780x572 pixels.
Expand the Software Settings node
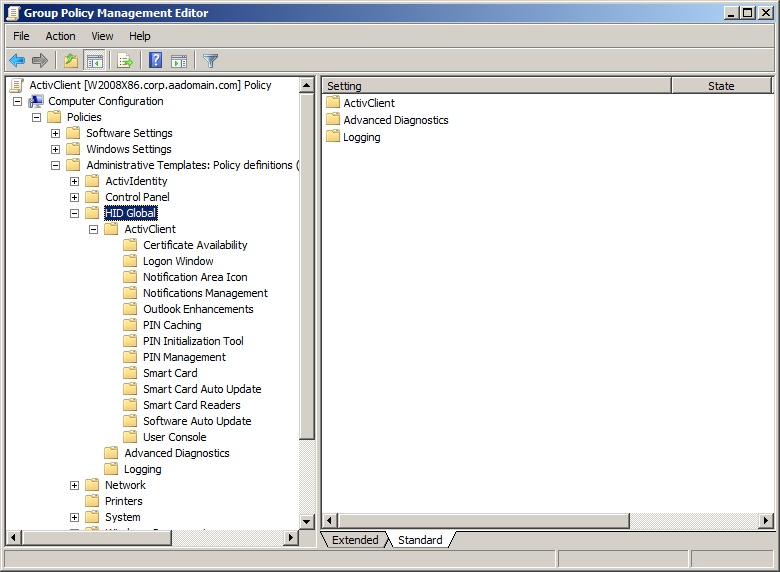(55, 133)
